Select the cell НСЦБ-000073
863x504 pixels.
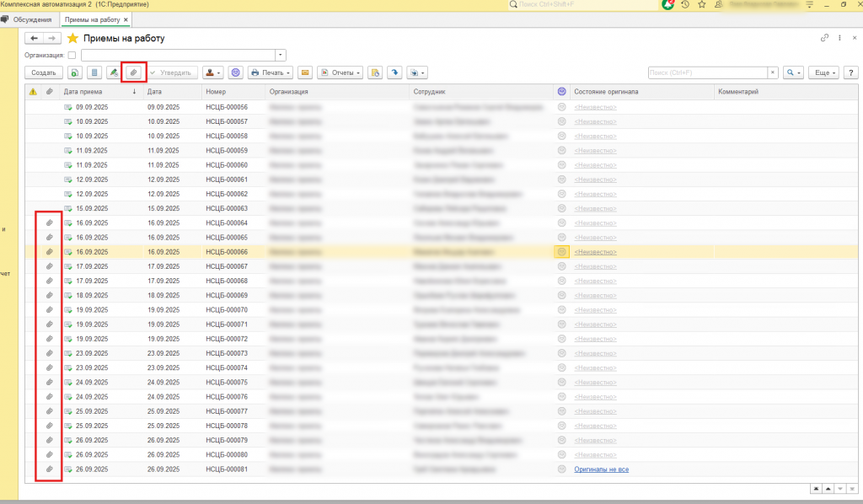coord(227,353)
